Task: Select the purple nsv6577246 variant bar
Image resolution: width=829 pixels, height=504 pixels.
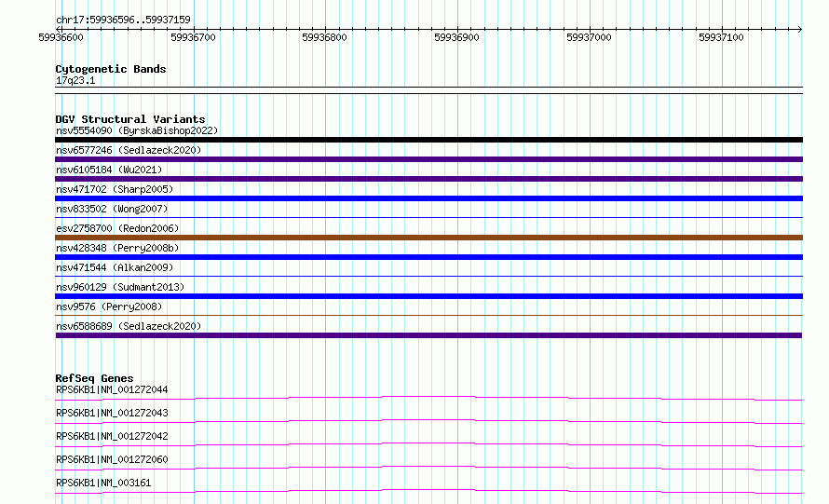Action: point(428,159)
